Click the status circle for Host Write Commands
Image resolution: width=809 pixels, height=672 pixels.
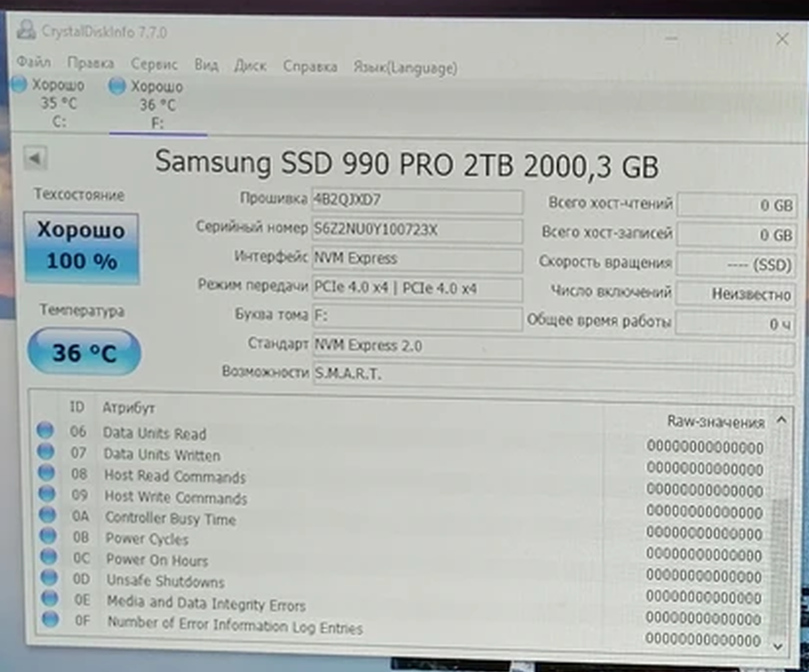47,494
